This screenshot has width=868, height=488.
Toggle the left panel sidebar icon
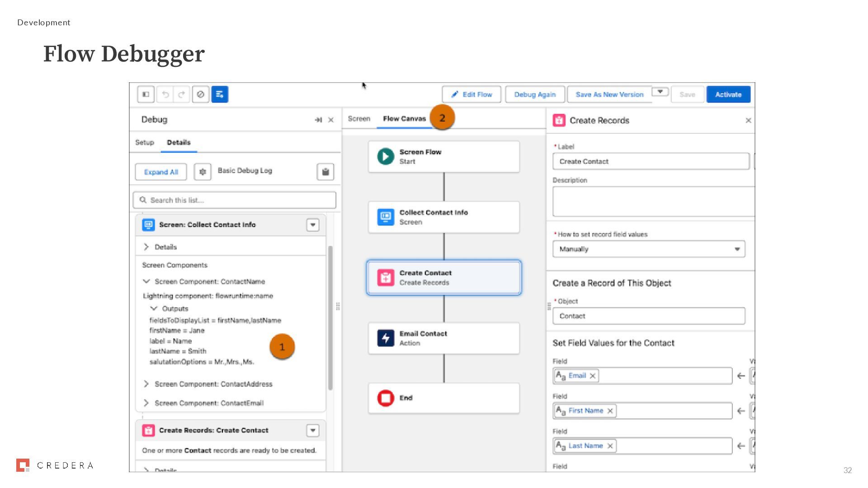tap(146, 94)
